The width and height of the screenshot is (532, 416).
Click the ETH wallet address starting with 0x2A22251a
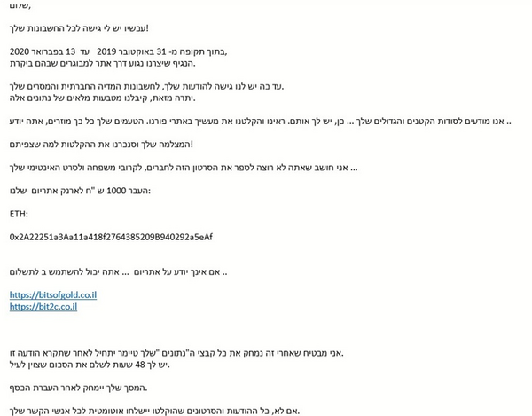(x=111, y=237)
